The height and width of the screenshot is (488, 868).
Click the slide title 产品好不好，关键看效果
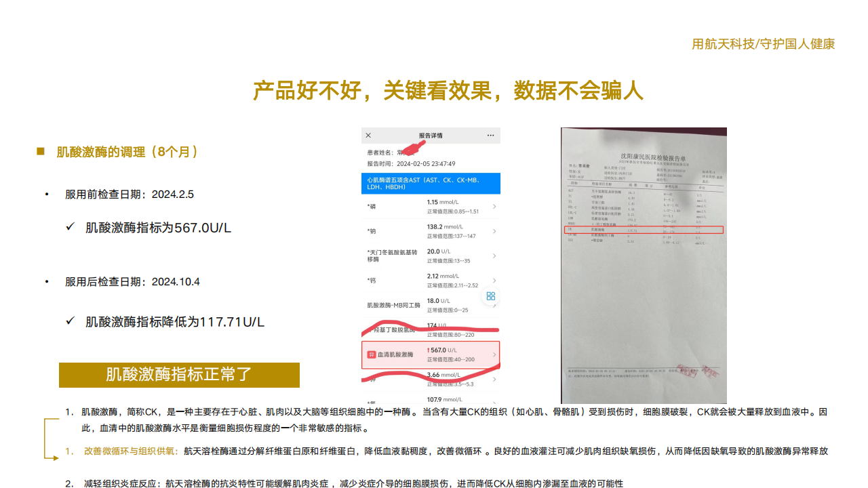point(448,91)
